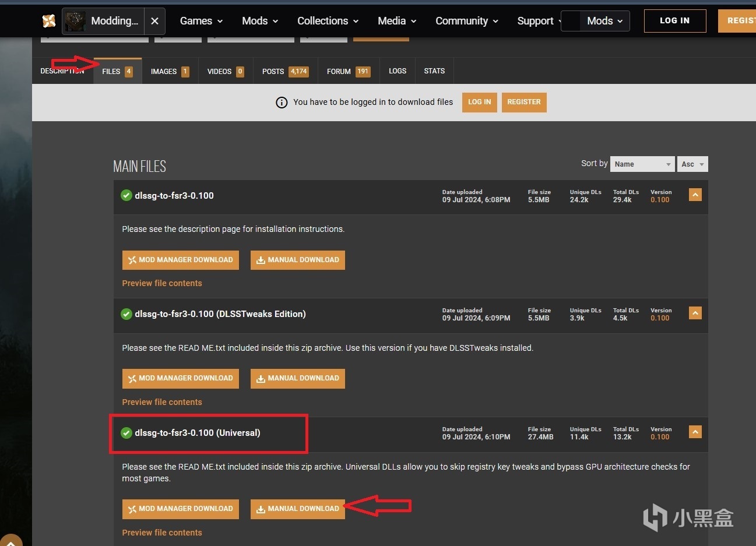Viewport: 756px width, 546px height.
Task: Open the Sort by Name dropdown
Action: [643, 164]
